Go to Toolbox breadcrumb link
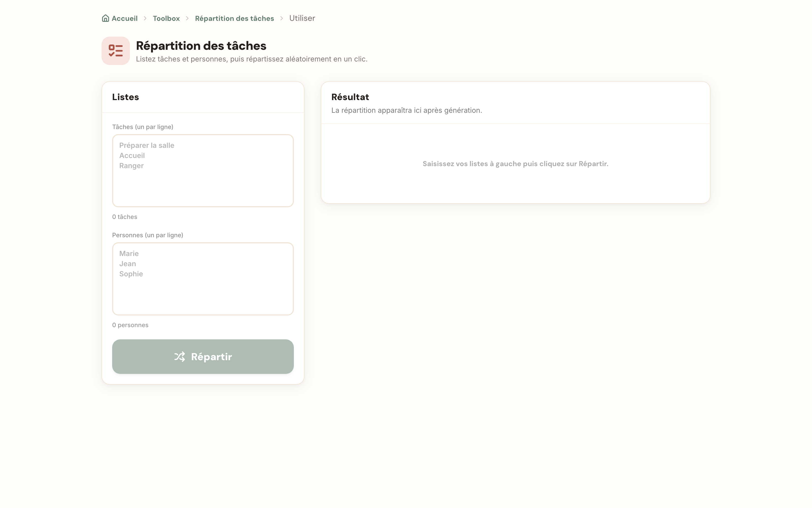Screen dimensions: 812x508 [x=166, y=18]
